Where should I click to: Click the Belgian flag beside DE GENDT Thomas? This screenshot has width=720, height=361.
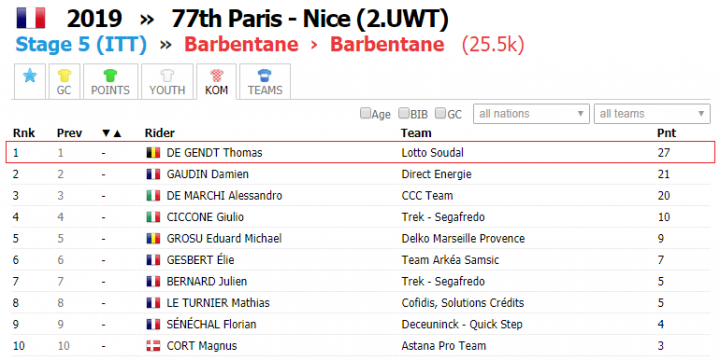(x=153, y=153)
